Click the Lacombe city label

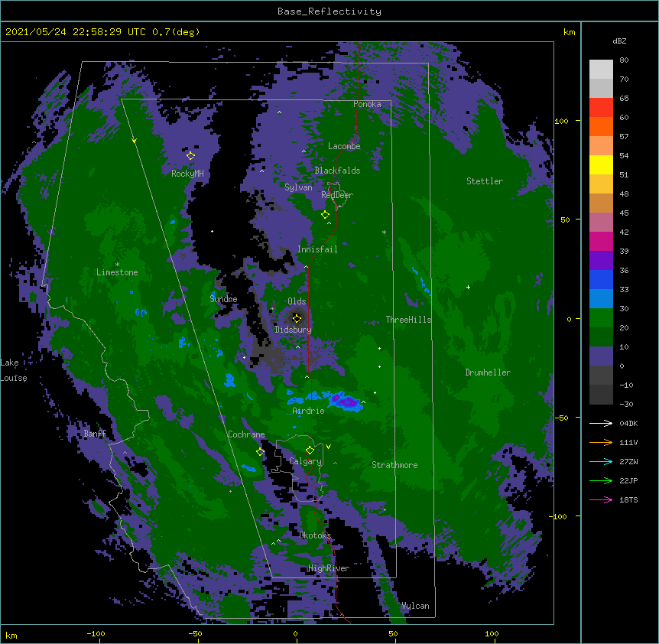[x=344, y=146]
